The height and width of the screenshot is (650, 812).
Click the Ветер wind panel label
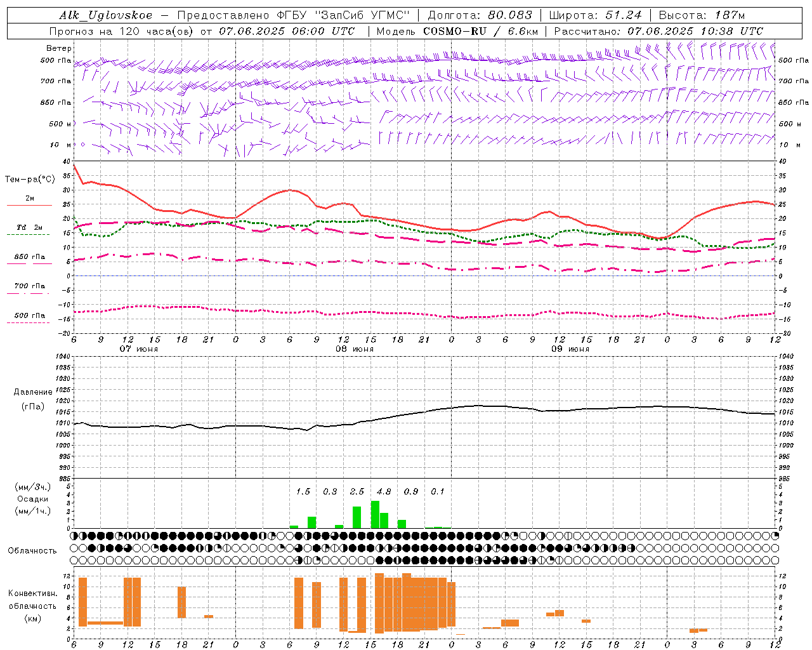(59, 48)
